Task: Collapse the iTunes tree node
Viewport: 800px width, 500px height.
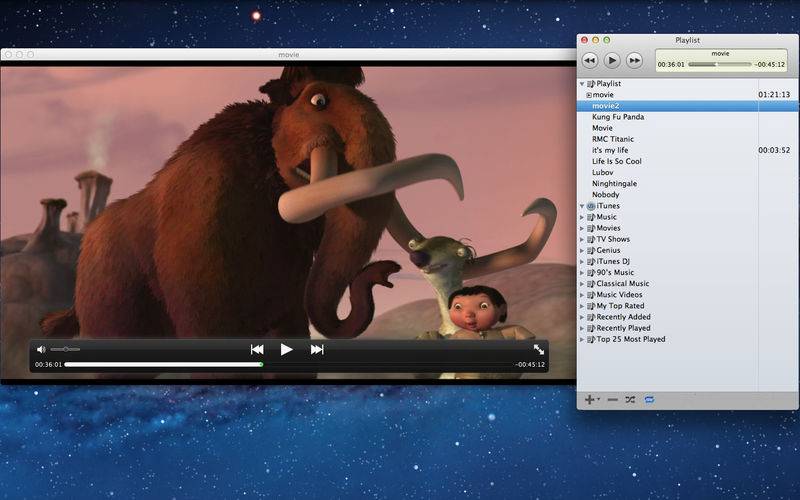Action: [x=582, y=206]
